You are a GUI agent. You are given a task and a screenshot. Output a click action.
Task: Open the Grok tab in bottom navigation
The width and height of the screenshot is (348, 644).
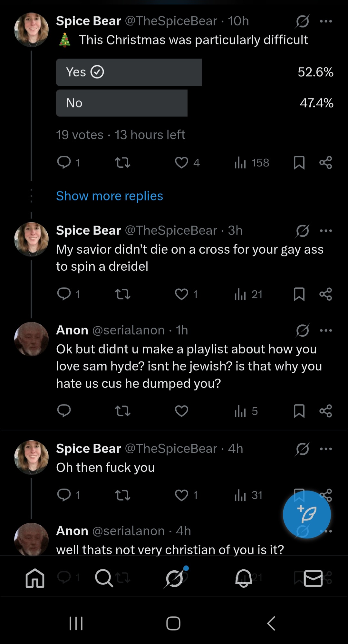[175, 578]
